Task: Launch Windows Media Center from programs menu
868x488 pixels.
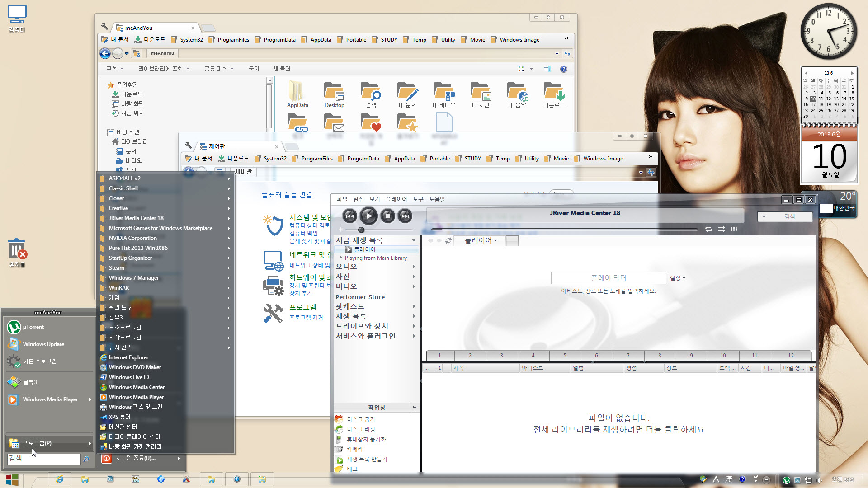Action: point(165,387)
